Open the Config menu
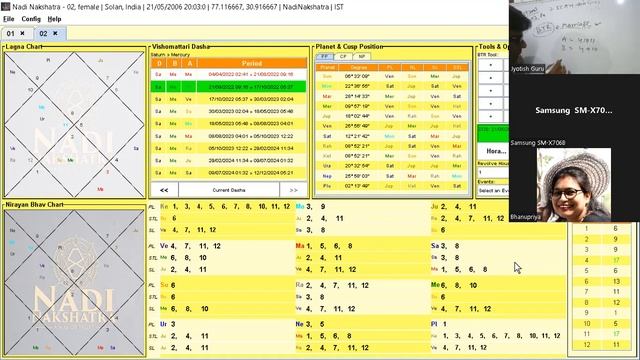640x360 pixels. click(31, 19)
